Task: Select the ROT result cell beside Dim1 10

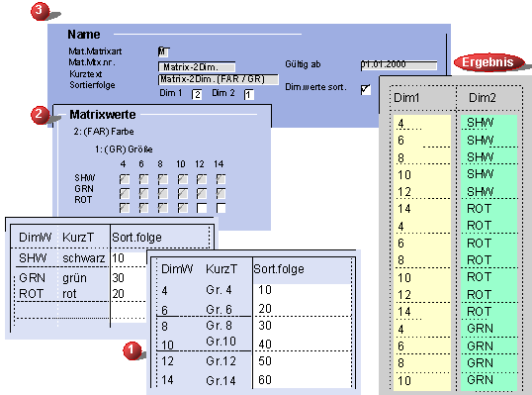Action: coord(479,277)
